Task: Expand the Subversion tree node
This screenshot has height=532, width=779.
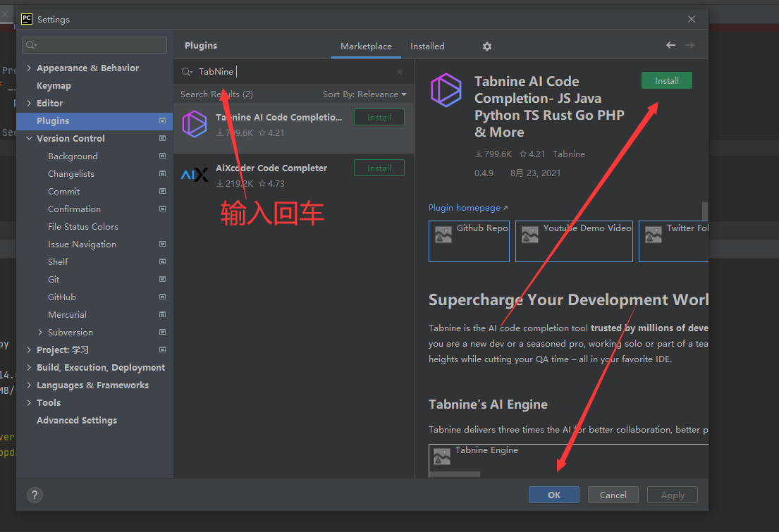Action: (x=40, y=332)
